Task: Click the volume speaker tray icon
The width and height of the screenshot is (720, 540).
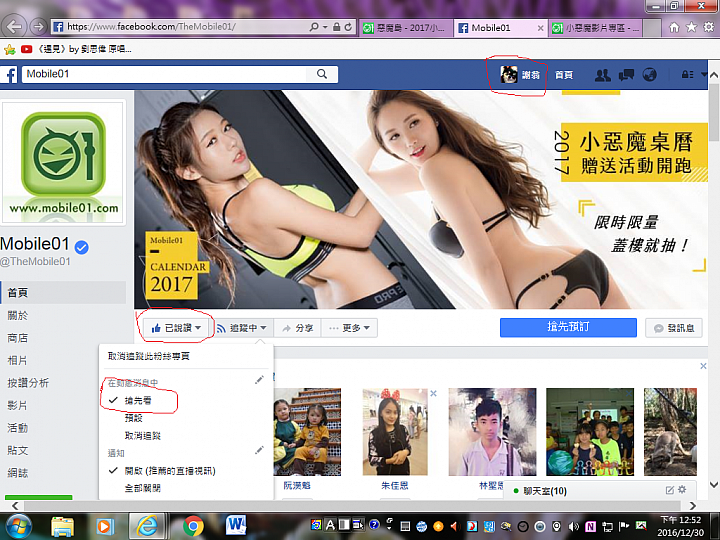Action: 574,526
